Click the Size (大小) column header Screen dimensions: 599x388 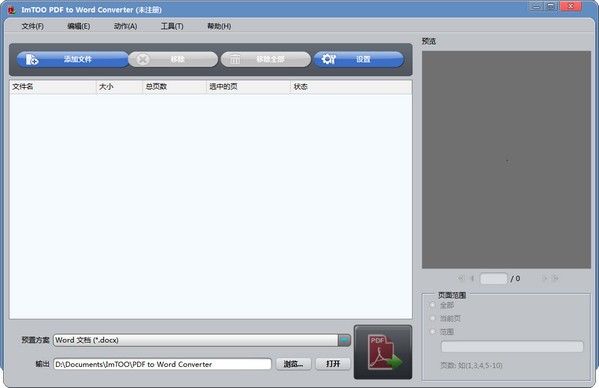[119, 87]
